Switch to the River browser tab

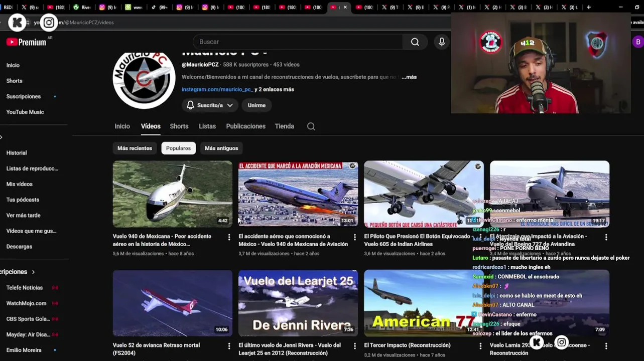(82, 7)
